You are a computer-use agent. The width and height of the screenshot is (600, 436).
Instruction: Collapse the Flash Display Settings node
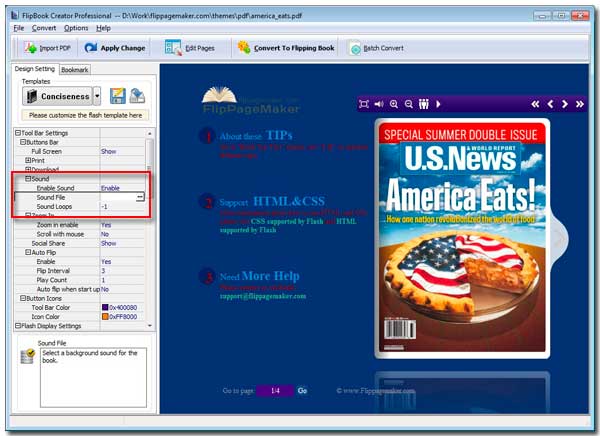click(x=18, y=326)
